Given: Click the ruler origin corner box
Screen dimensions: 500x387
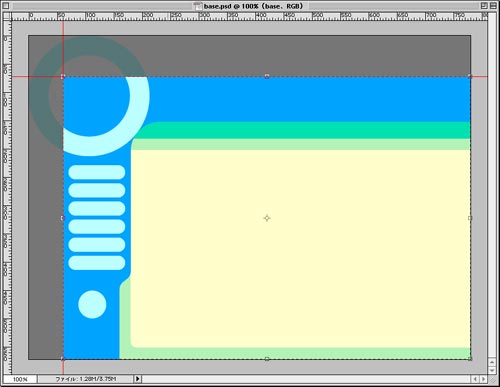Looking at the screenshot, I should point(7,16).
